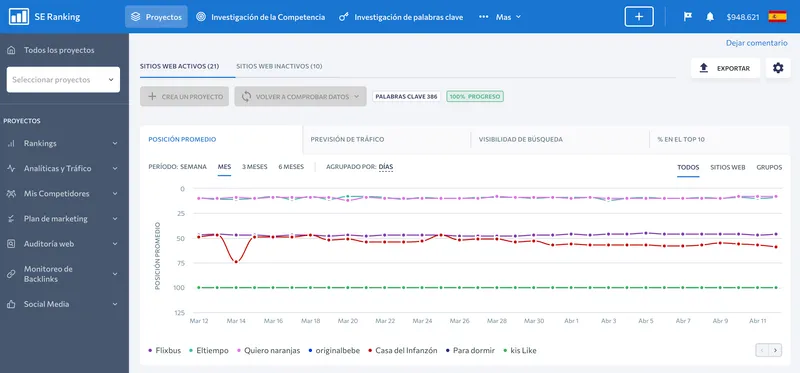Screen dimensions: 800x373
Task: Click account balance $948.621
Action: pos(743,17)
